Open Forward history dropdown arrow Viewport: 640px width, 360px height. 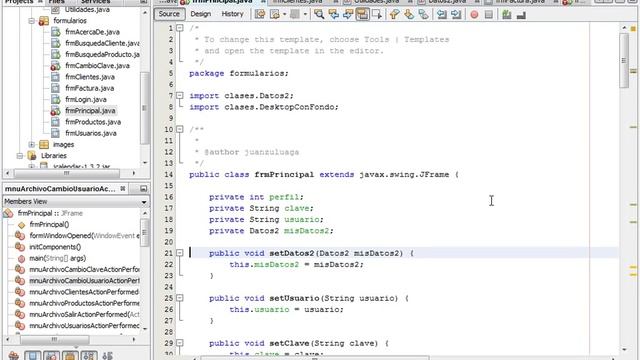(305, 15)
